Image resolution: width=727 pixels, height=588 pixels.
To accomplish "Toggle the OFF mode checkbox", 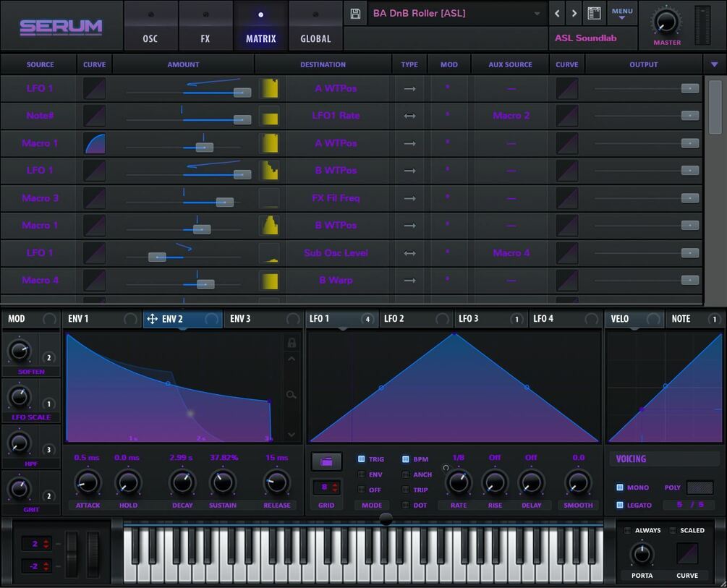I will [362, 489].
